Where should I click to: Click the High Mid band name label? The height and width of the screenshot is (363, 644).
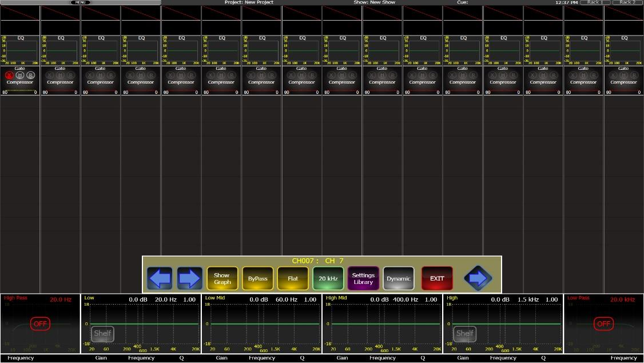point(336,298)
